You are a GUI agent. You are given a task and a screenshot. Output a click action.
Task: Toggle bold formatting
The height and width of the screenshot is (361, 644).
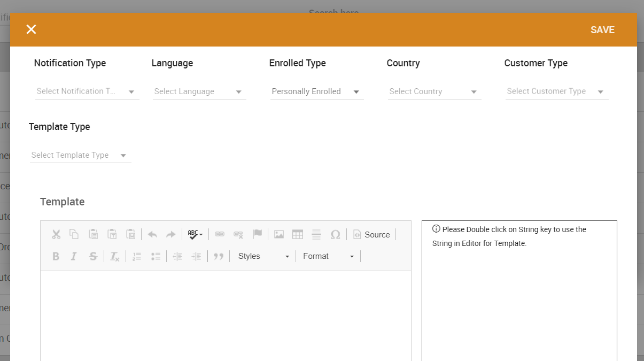tap(56, 256)
